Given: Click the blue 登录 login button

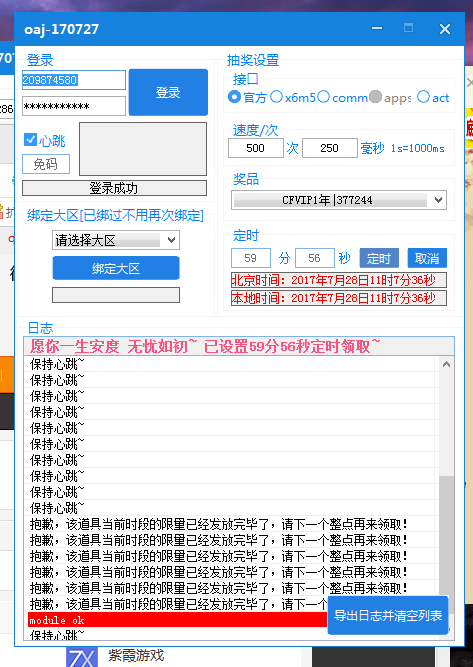Looking at the screenshot, I should (168, 92).
